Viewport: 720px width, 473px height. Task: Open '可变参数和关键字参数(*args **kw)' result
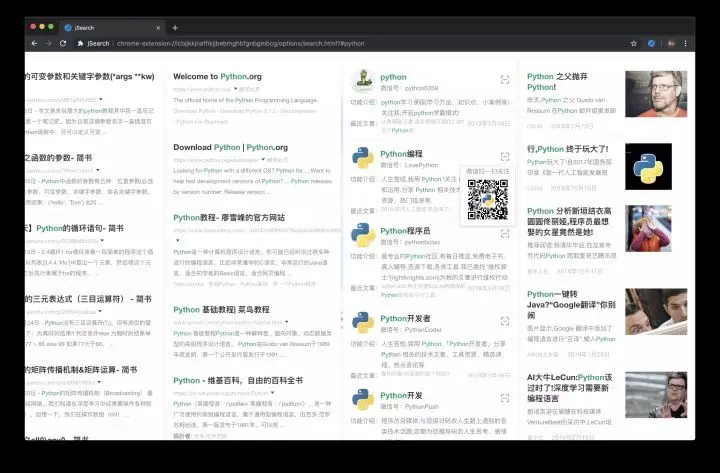coord(90,76)
